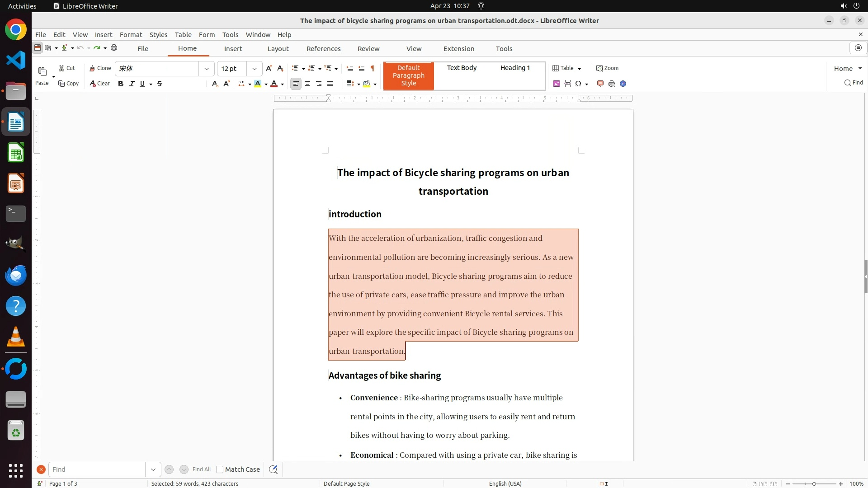Toggle italic formatting

pos(132,84)
